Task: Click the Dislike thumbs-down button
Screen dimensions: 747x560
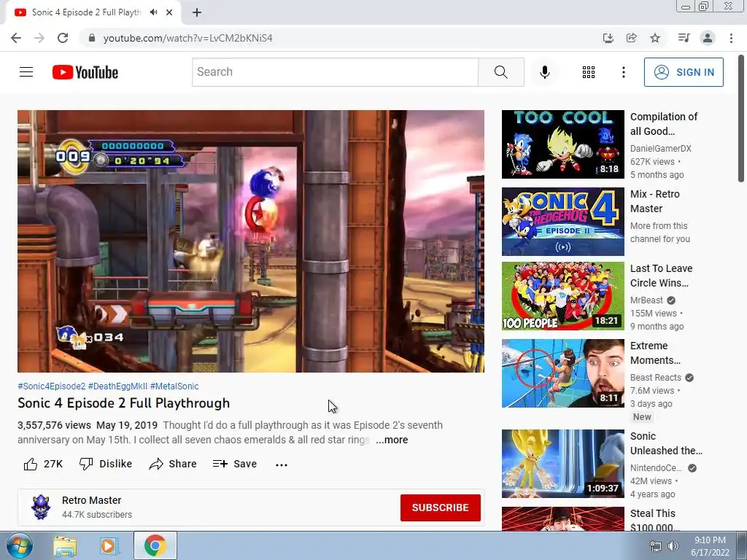Action: pyautogui.click(x=106, y=464)
